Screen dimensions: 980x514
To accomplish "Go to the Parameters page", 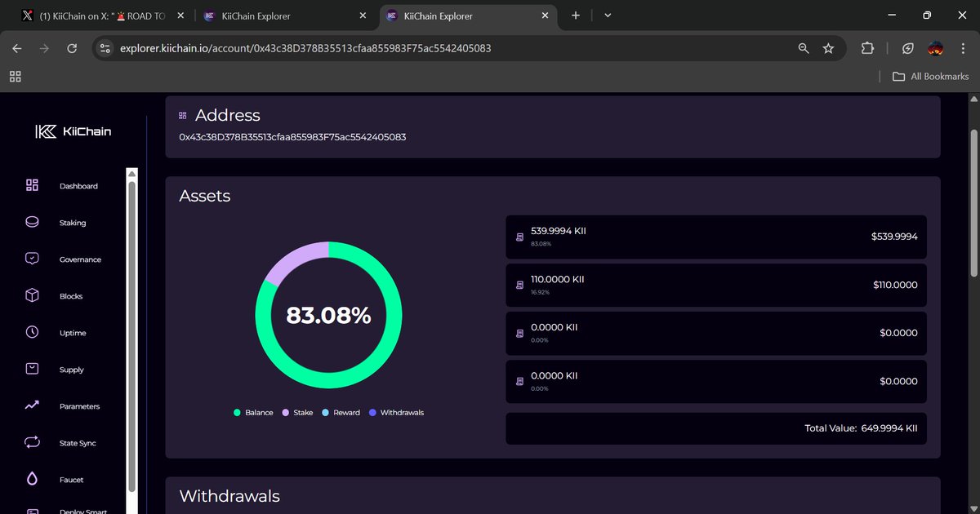I will pyautogui.click(x=79, y=406).
